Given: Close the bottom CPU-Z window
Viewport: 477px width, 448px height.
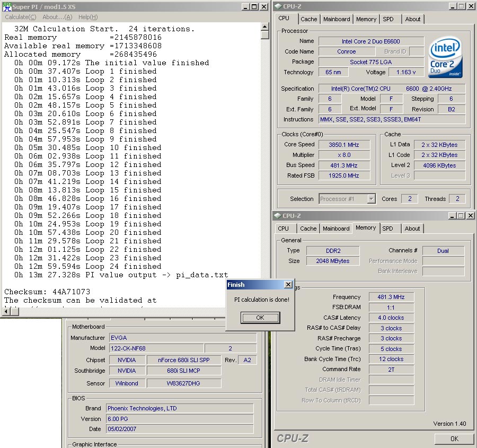Looking at the screenshot, I should click(x=470, y=215).
